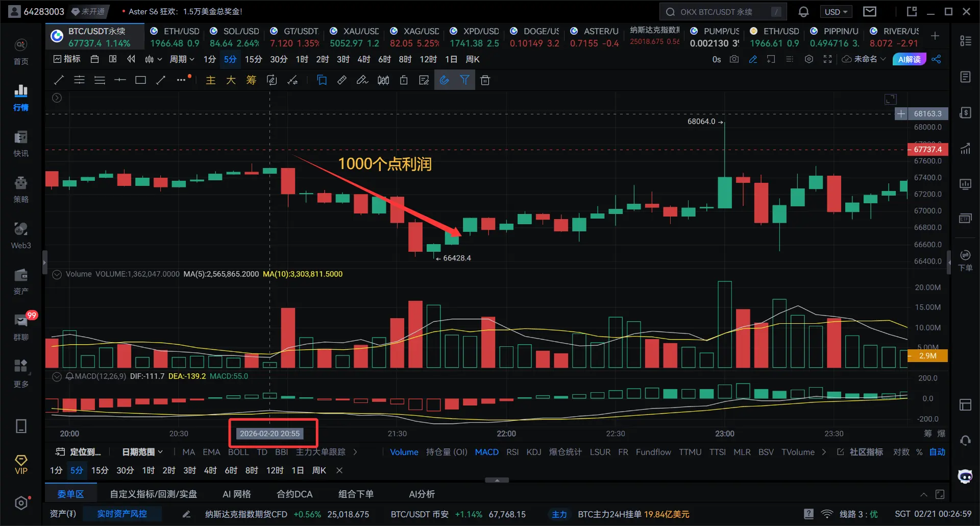Screen dimensions: 980x526
Task: Click the blue pencil drawing-bar icon
Action: (x=753, y=59)
